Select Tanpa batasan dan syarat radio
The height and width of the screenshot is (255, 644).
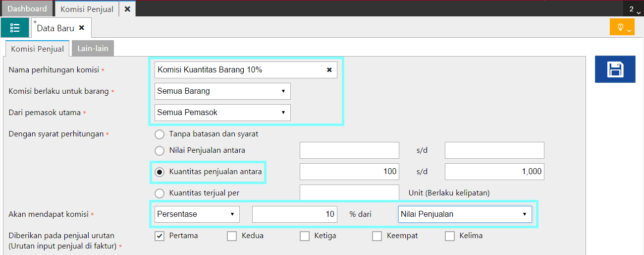160,134
